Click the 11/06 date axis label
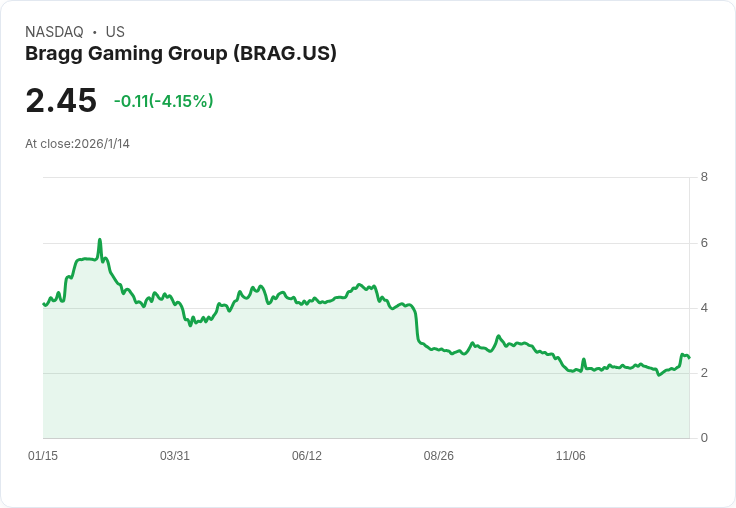 570,456
